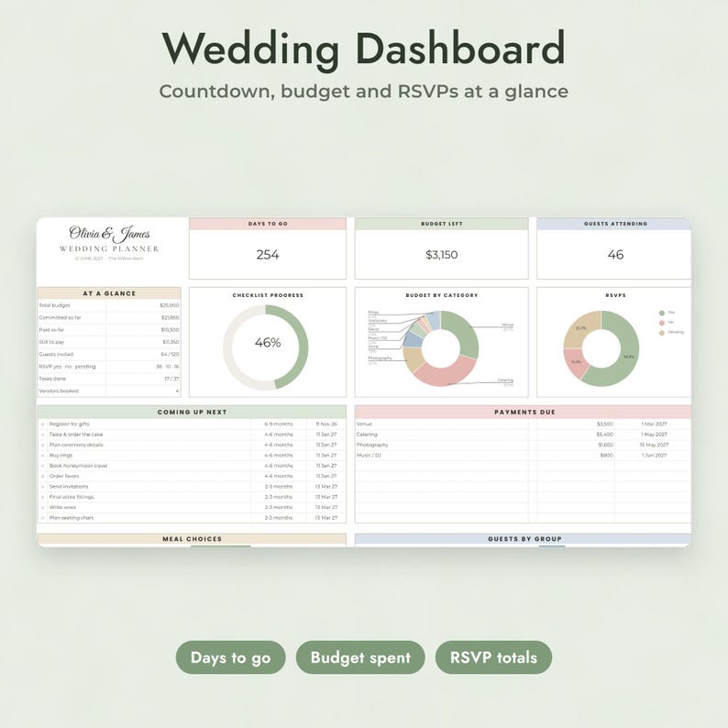
Task: Click the pink No legend dot in RSVPs
Action: click(x=662, y=323)
